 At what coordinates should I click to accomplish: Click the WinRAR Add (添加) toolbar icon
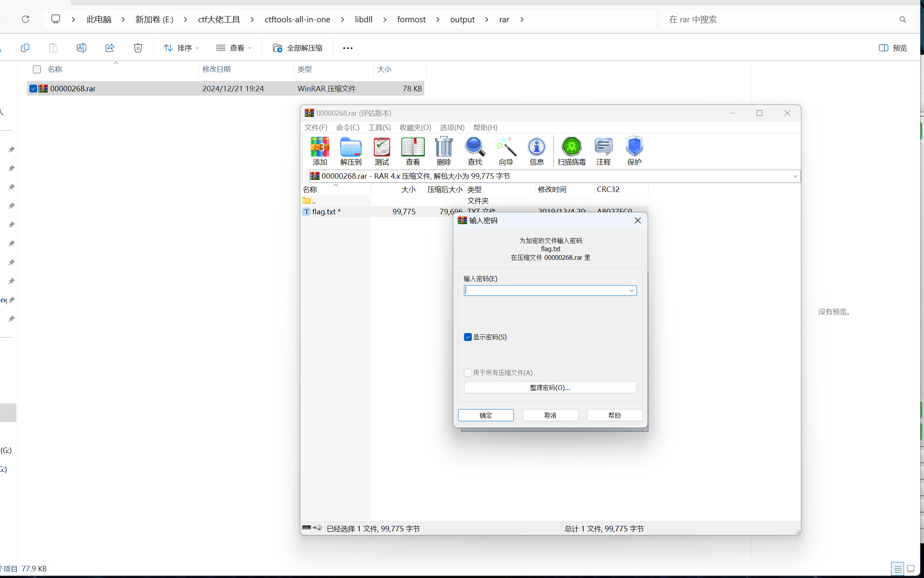pyautogui.click(x=320, y=151)
